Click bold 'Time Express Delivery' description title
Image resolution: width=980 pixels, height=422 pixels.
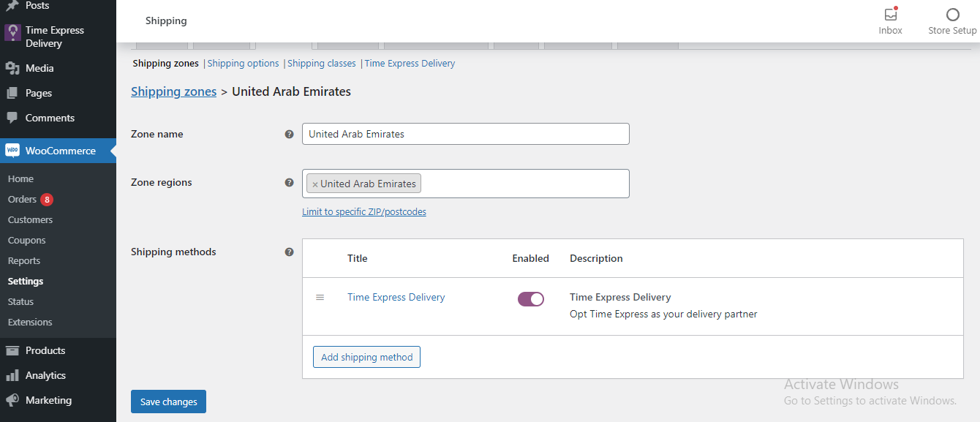click(x=620, y=297)
